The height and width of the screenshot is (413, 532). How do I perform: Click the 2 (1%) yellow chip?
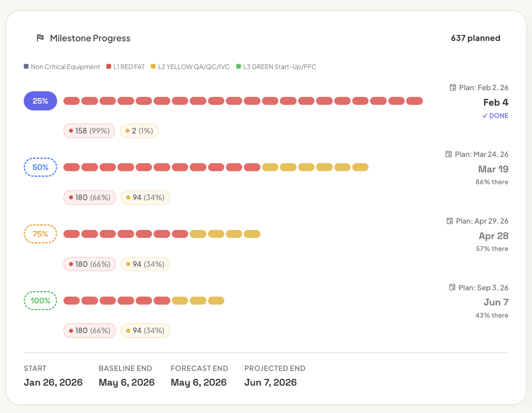139,131
